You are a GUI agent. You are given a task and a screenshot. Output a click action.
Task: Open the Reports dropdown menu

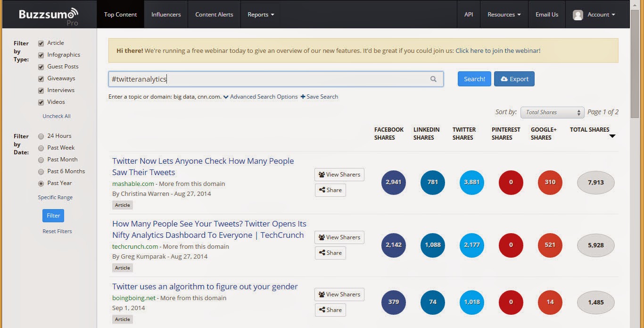[261, 15]
